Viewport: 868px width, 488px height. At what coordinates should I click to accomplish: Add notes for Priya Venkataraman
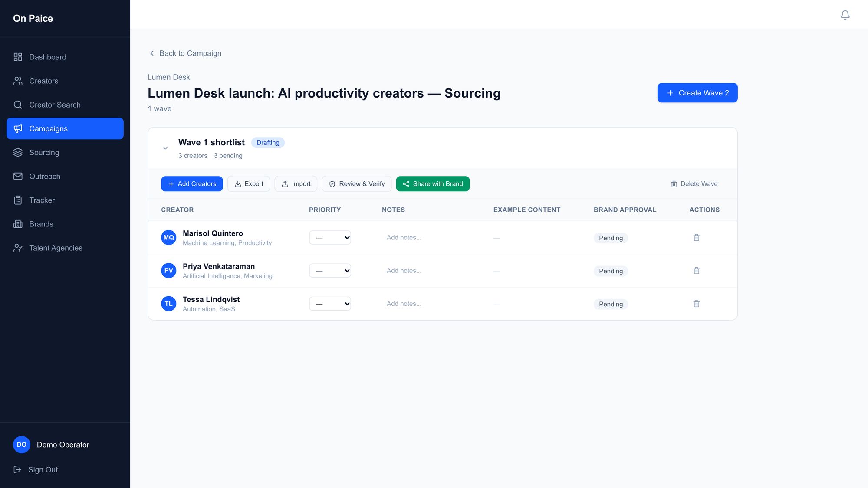tap(432, 271)
